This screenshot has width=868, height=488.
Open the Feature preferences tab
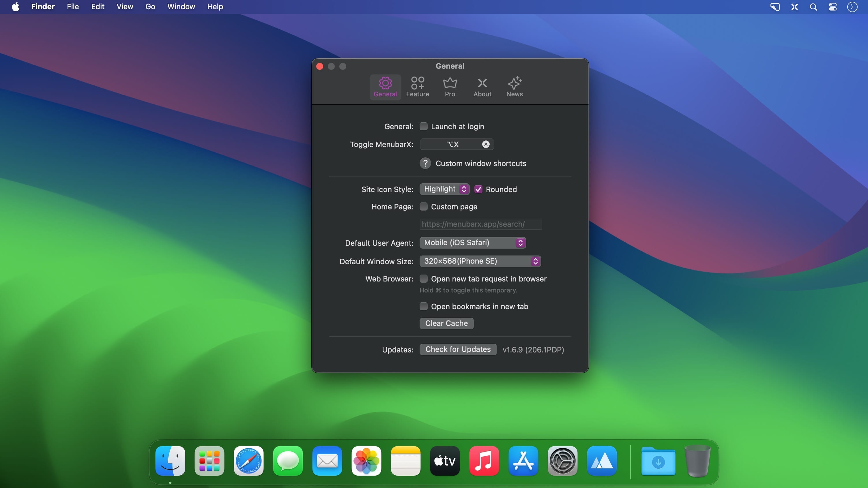[x=418, y=87]
